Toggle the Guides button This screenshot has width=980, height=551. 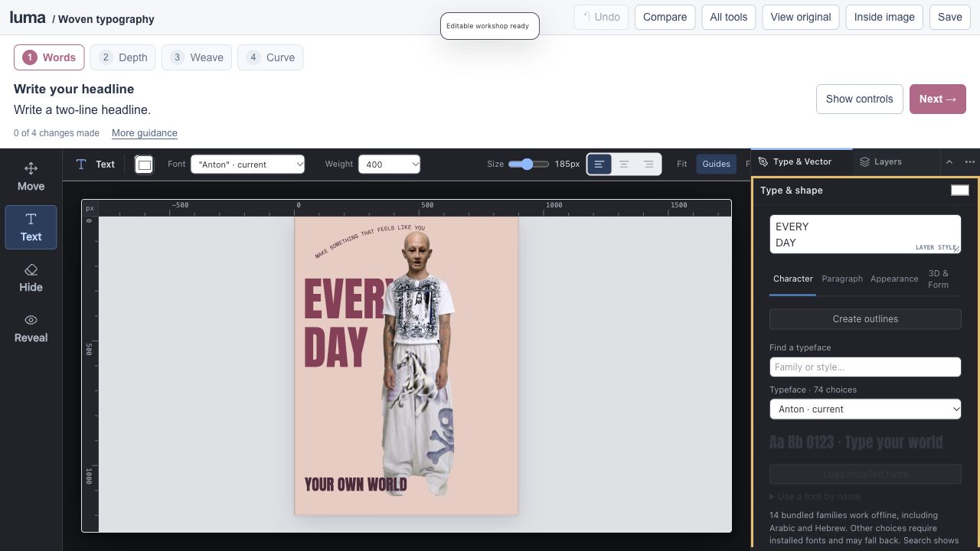tap(716, 164)
